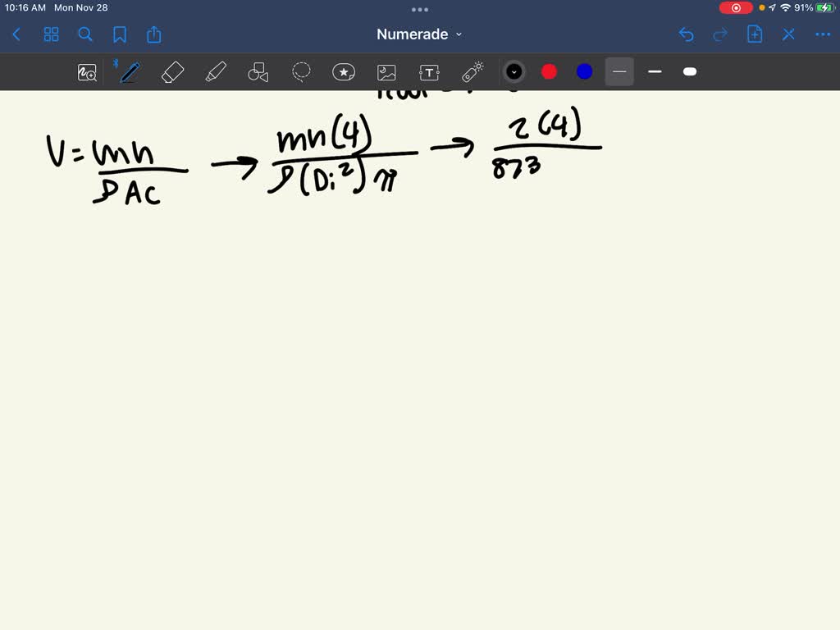Tap the status bar time 10:16 AM
840x630 pixels.
pyautogui.click(x=25, y=8)
